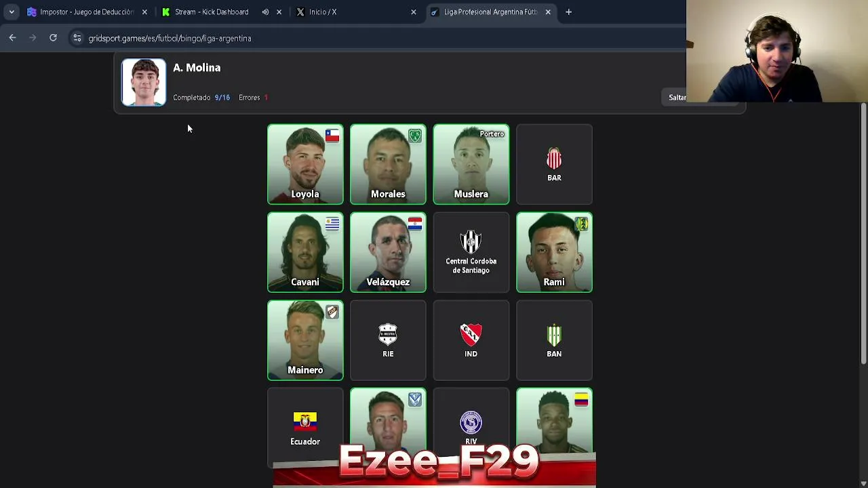The image size is (868, 488).
Task: Select the Morales player card
Action: tap(388, 164)
